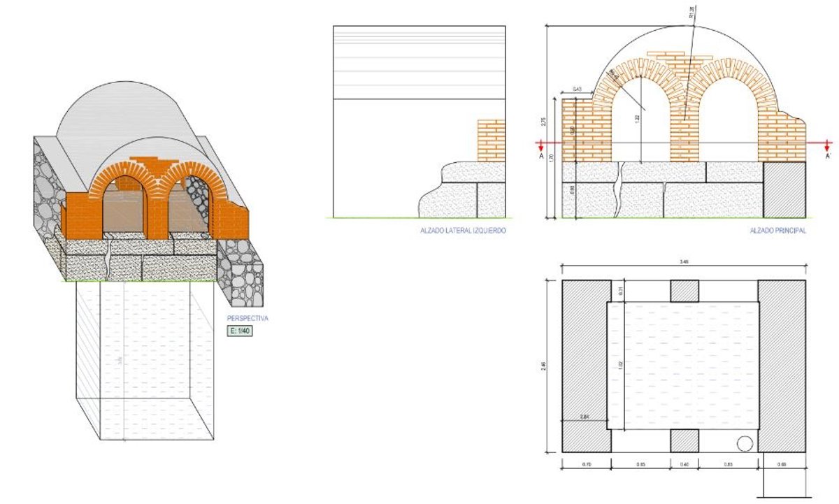
Task: Select the 0.70 dimension under the plan
Action: pos(586,464)
